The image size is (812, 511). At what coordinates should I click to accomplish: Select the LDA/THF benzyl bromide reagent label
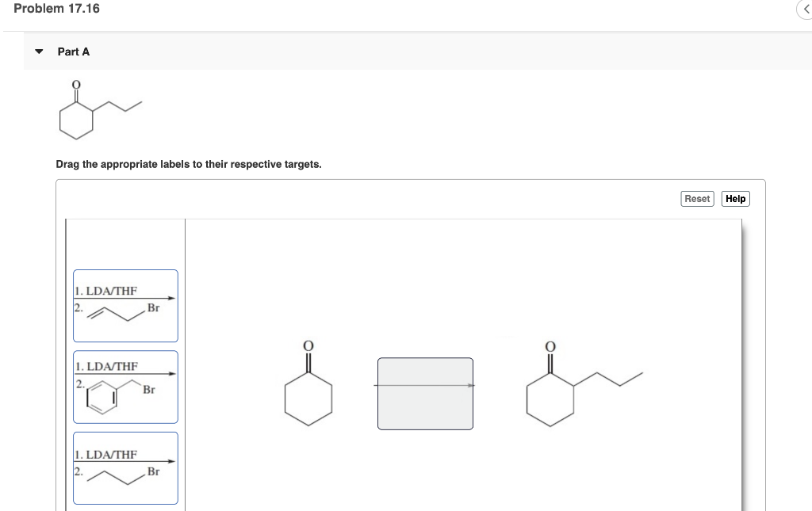(125, 387)
